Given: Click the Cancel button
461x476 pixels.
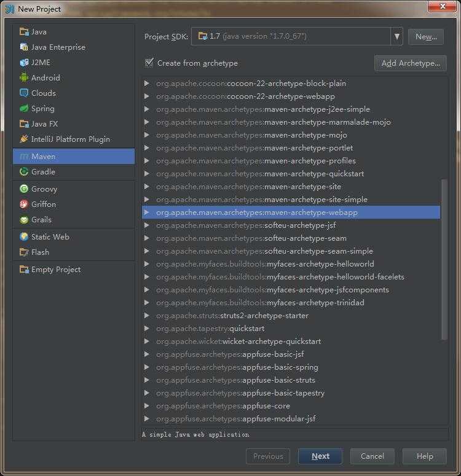Looking at the screenshot, I should pos(372,456).
